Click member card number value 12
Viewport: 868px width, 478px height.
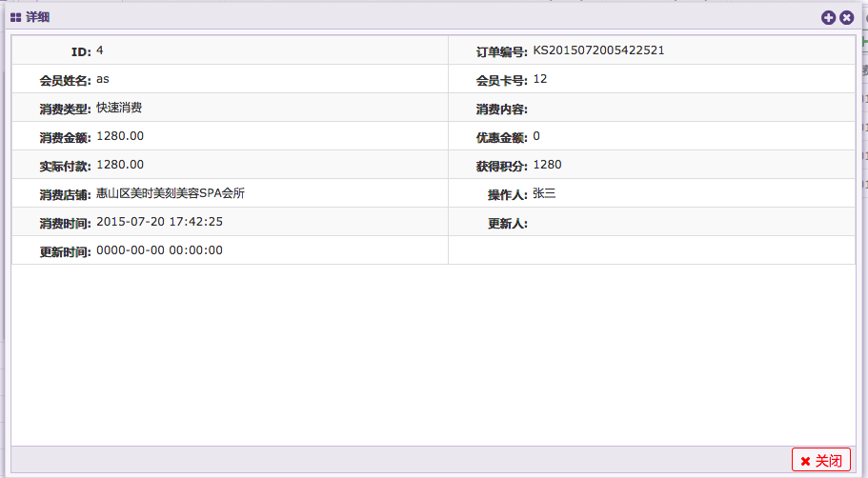(x=540, y=79)
